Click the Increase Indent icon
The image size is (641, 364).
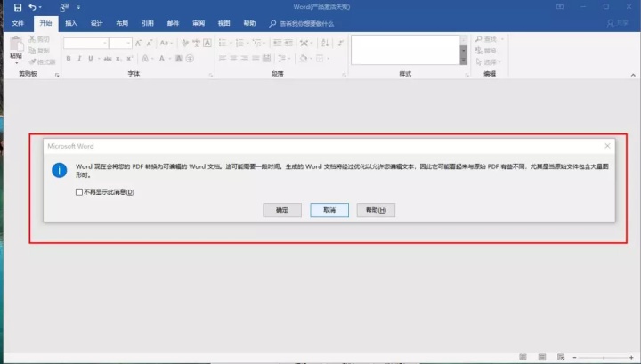pyautogui.click(x=288, y=43)
